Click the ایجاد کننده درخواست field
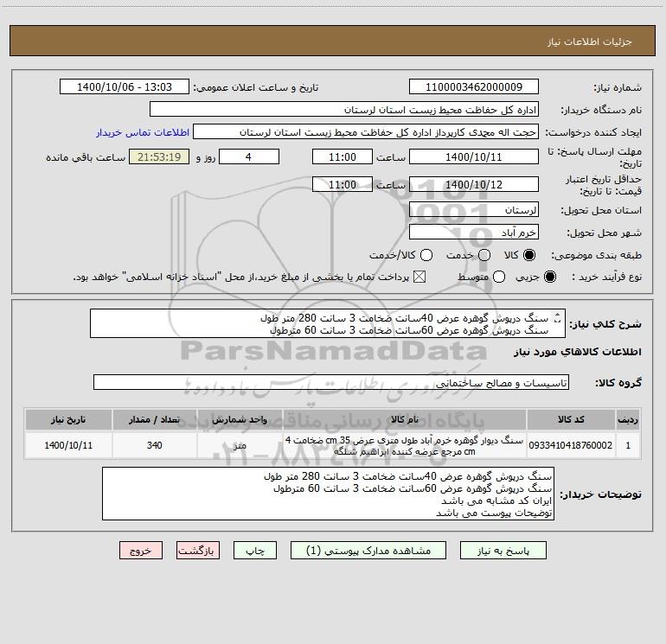 [x=366, y=131]
